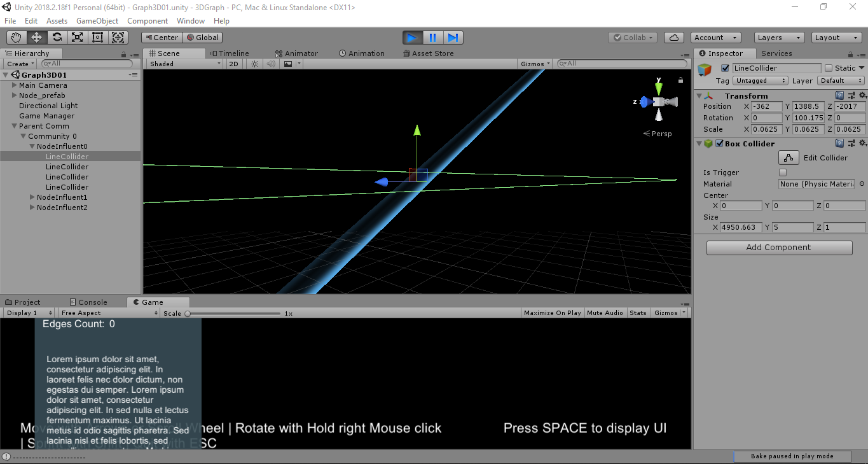The height and width of the screenshot is (464, 868).
Task: Open Transform component help icon
Action: 839,95
